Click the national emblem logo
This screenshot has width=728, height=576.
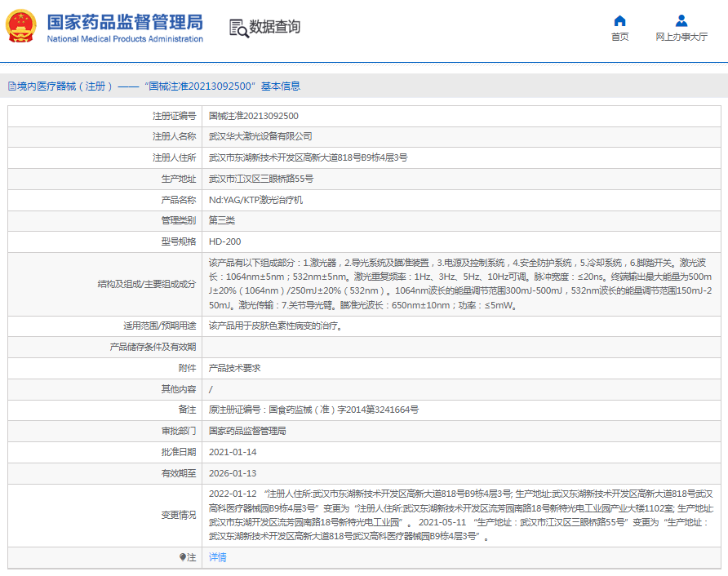pyautogui.click(x=22, y=27)
